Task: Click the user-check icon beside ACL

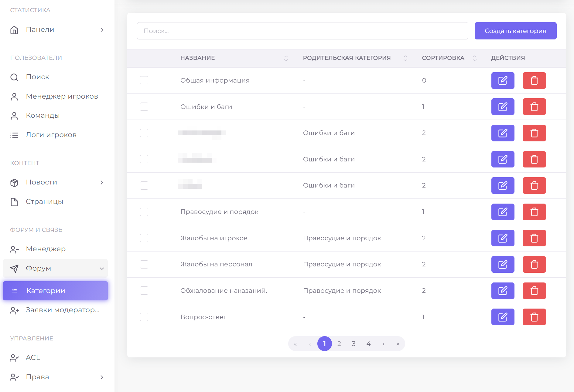Action: 14,358
